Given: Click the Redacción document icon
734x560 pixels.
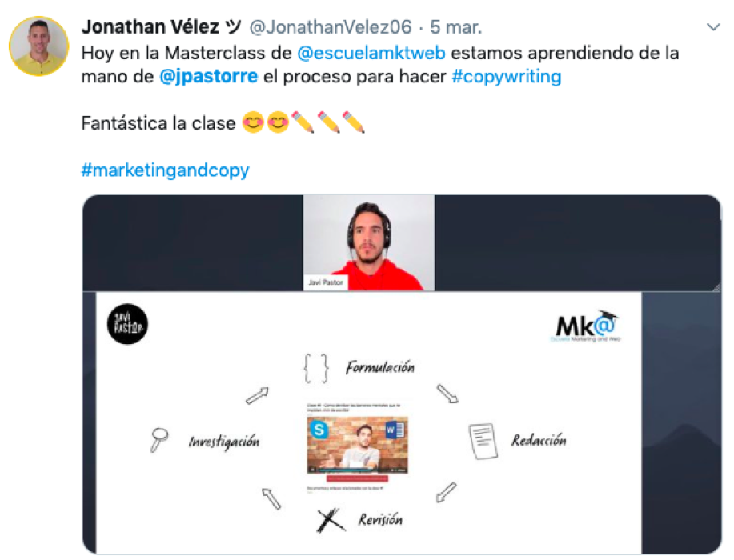Looking at the screenshot, I should pos(483,441).
